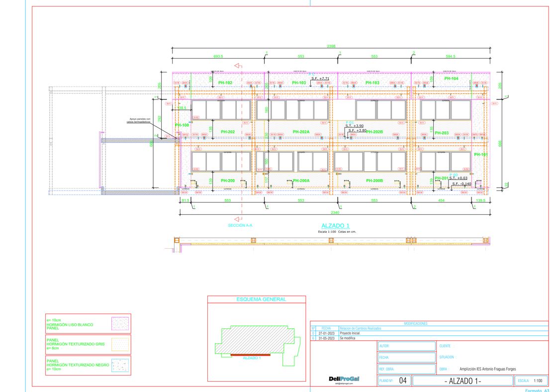Select panel label "PH-202"
554x392 pixels.
(228, 132)
